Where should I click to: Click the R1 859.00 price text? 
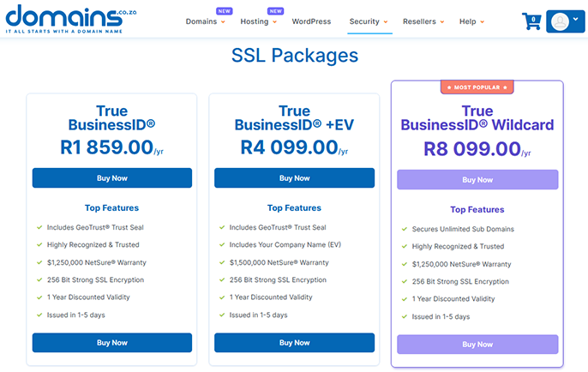pyautogui.click(x=106, y=147)
